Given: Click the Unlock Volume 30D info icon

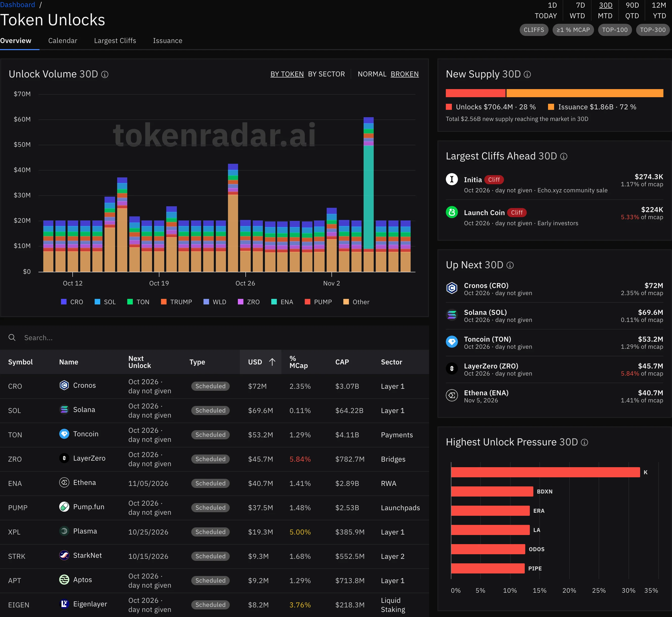Looking at the screenshot, I should point(104,74).
